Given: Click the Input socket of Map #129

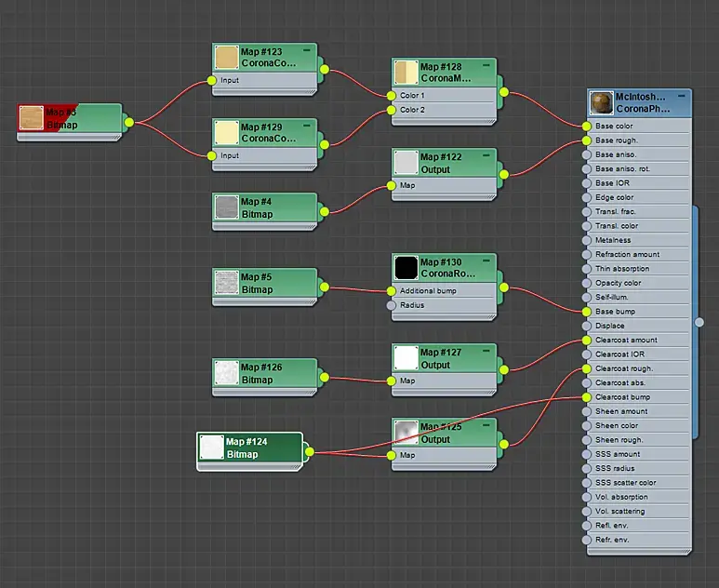Looking at the screenshot, I should click(211, 156).
